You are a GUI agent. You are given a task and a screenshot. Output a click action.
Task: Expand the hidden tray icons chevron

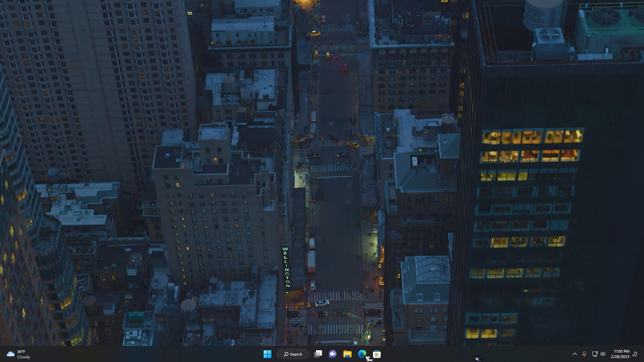(x=575, y=354)
